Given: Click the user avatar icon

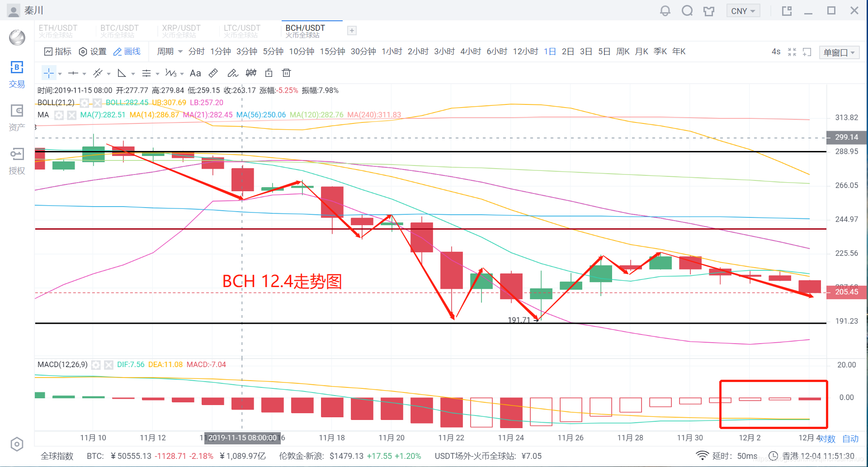Looking at the screenshot, I should (x=14, y=11).
